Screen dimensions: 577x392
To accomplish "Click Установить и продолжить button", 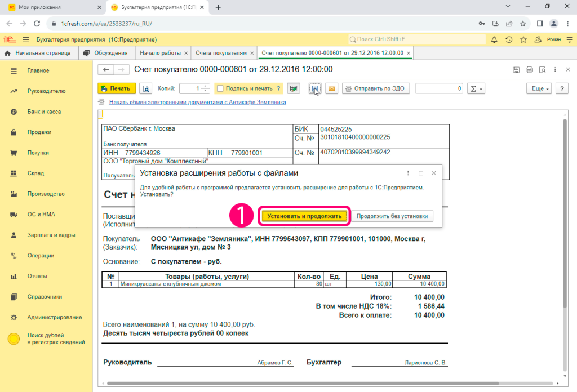I will (x=304, y=216).
